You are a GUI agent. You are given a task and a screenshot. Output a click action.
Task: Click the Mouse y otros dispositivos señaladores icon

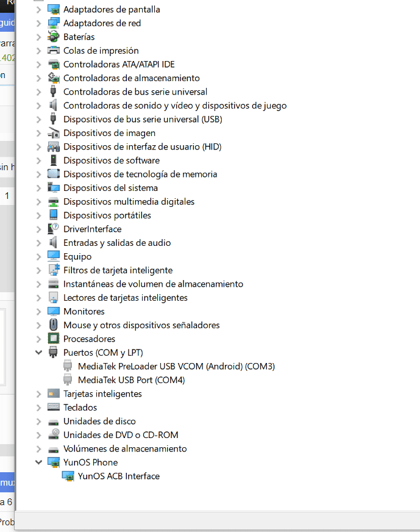click(x=53, y=325)
